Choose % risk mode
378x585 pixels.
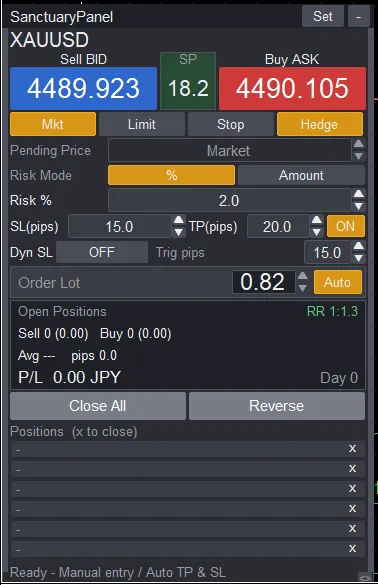[171, 175]
